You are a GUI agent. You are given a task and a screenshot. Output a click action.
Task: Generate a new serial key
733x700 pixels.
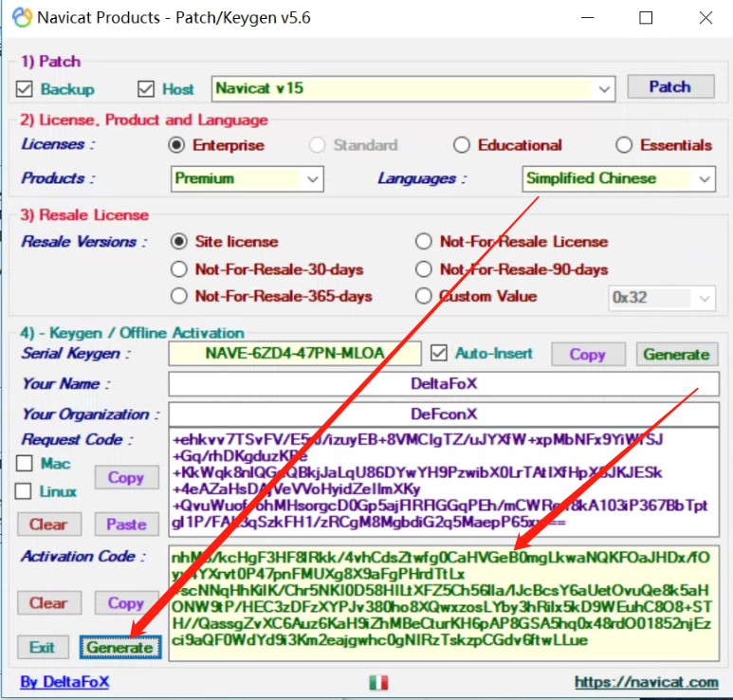[x=676, y=355]
